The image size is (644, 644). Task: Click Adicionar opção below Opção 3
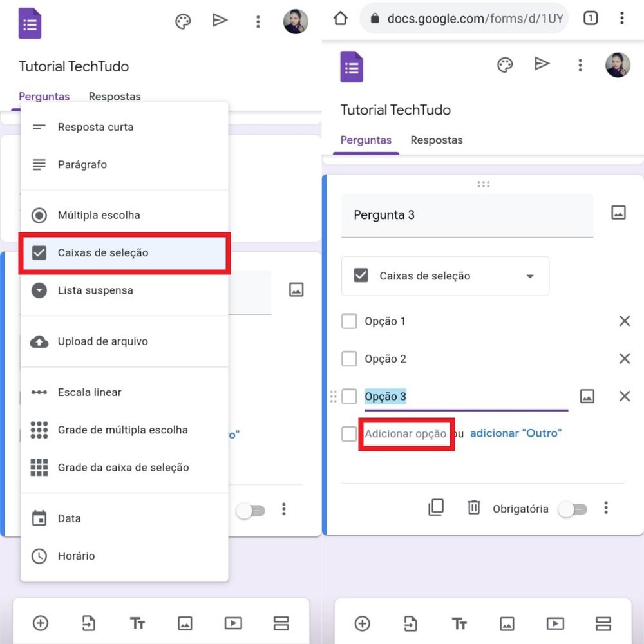point(406,433)
